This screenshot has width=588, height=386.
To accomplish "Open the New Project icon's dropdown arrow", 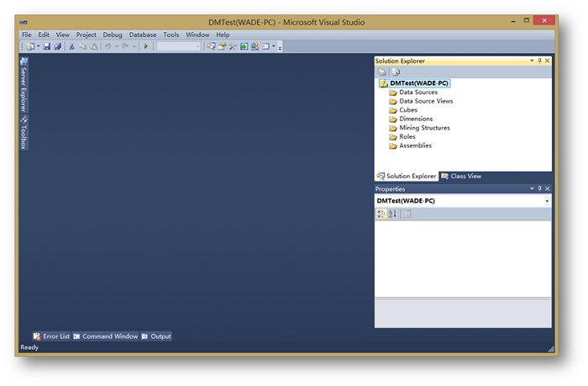I will pyautogui.click(x=39, y=46).
